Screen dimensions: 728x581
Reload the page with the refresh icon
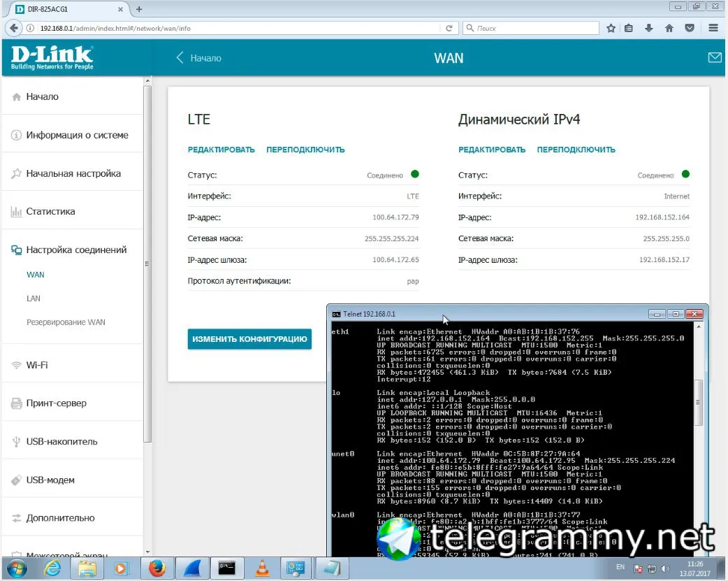click(x=449, y=28)
